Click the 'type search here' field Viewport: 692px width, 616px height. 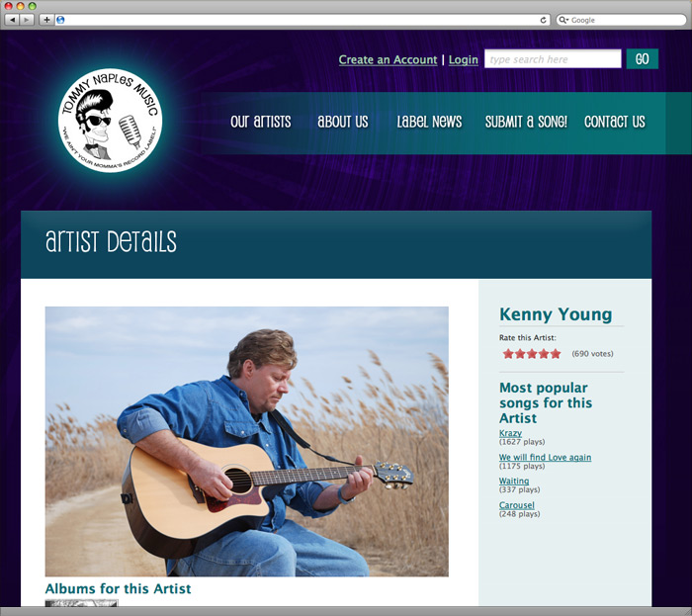(x=553, y=58)
